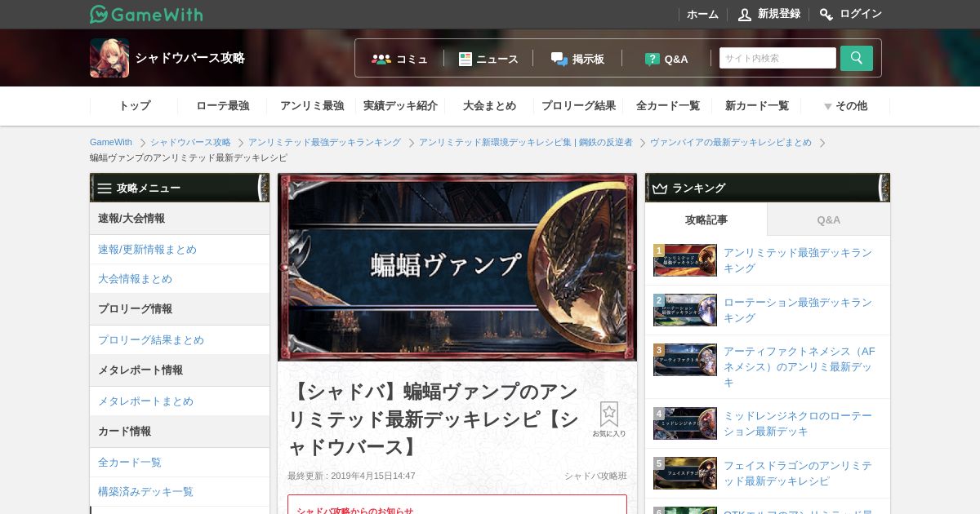The width and height of the screenshot is (980, 514).
Task: Click the お気に入り bookmark star icon
Action: 609,414
